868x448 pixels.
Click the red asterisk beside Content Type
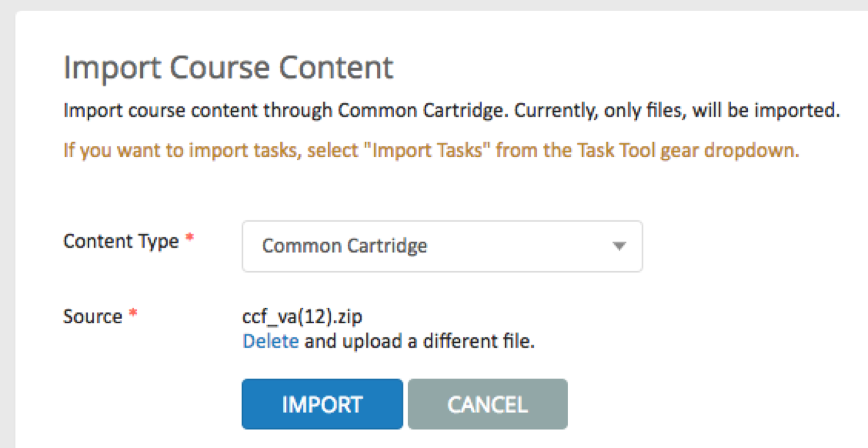pyautogui.click(x=190, y=237)
